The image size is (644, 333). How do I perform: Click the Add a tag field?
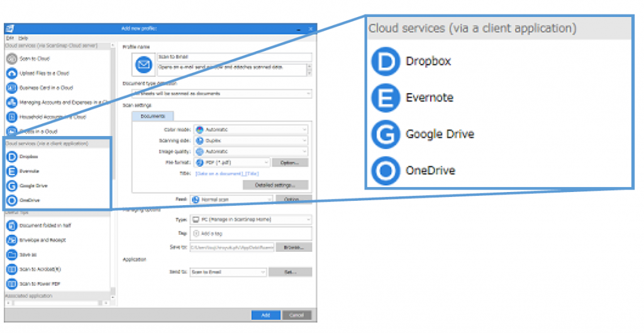250,234
